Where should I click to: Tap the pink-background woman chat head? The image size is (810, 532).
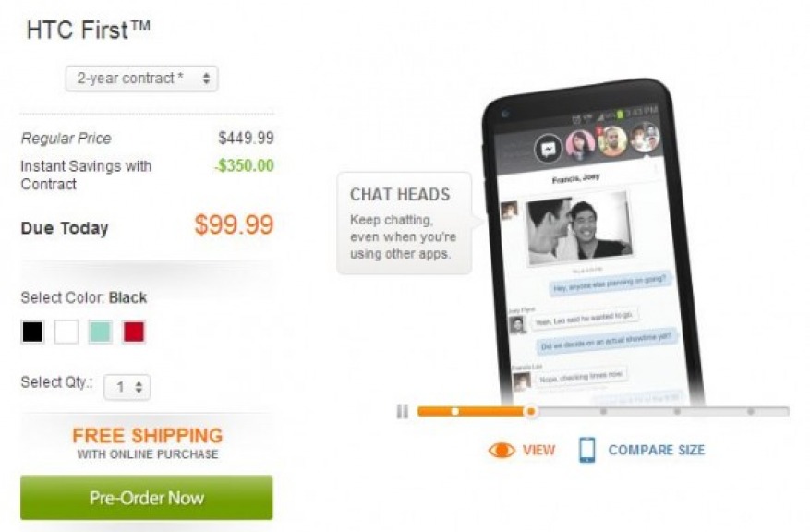[x=581, y=144]
